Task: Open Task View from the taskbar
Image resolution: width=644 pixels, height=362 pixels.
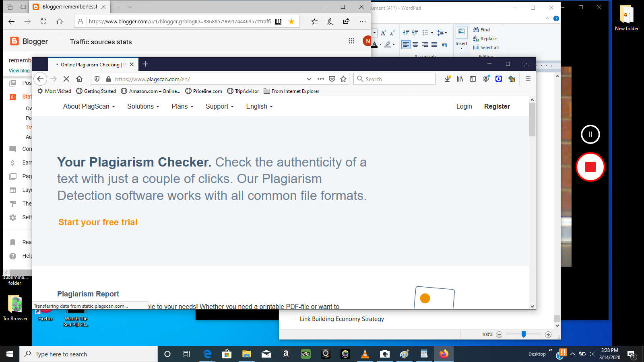Action: 187,354
